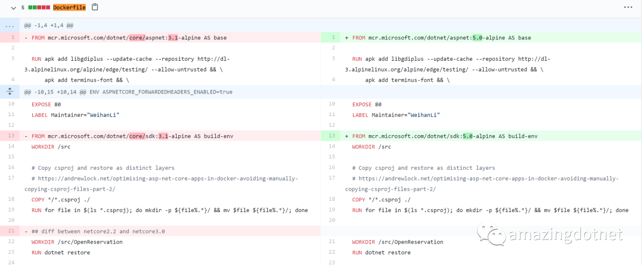Click highlighted 5.0 in added sdk line
644x265 pixels.
pos(468,136)
